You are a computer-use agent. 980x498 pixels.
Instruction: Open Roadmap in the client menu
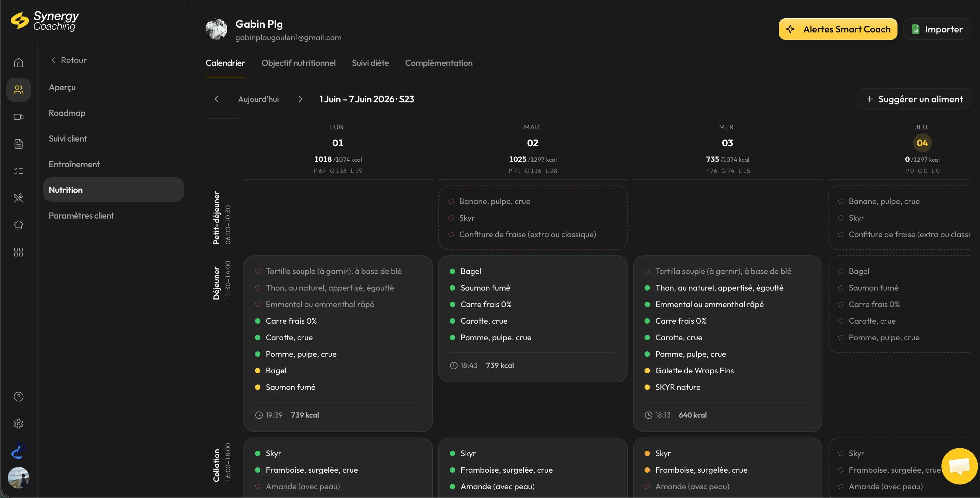[67, 113]
